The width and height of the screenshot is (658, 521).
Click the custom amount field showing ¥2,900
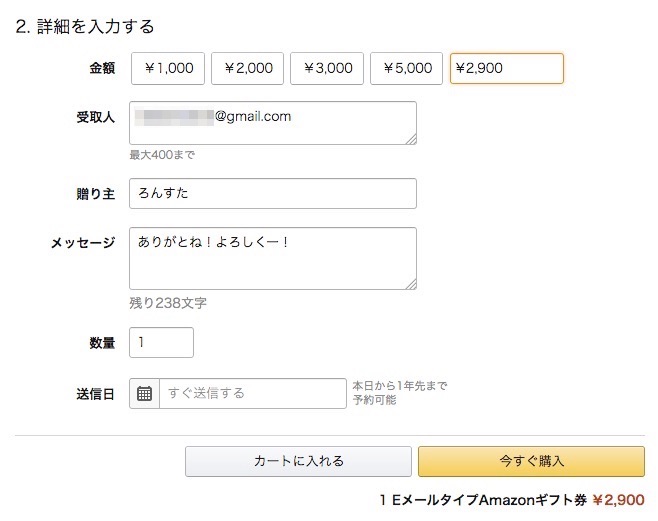tap(506, 68)
